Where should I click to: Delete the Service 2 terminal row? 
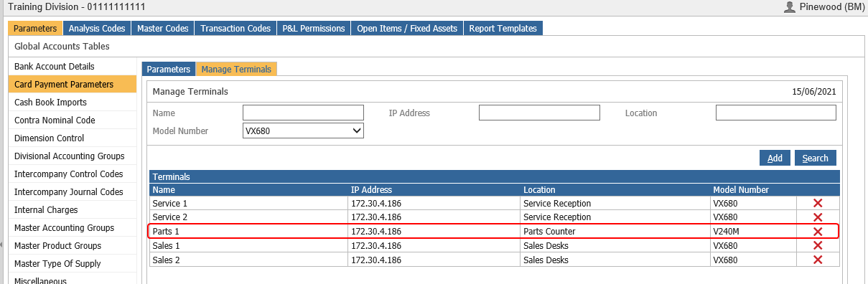coord(817,217)
